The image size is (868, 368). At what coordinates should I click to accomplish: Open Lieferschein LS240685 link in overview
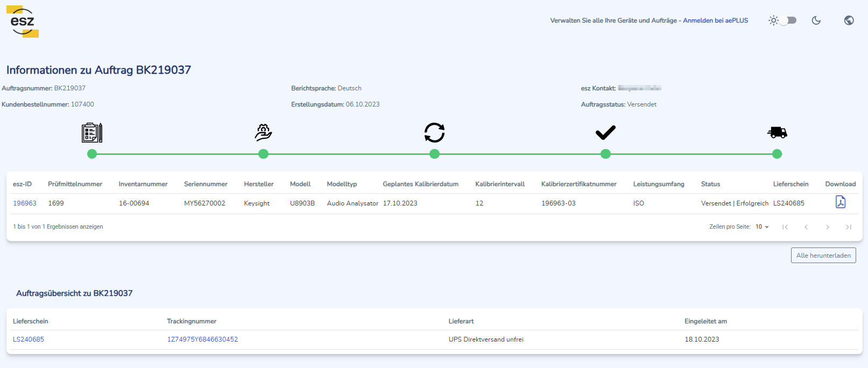29,339
